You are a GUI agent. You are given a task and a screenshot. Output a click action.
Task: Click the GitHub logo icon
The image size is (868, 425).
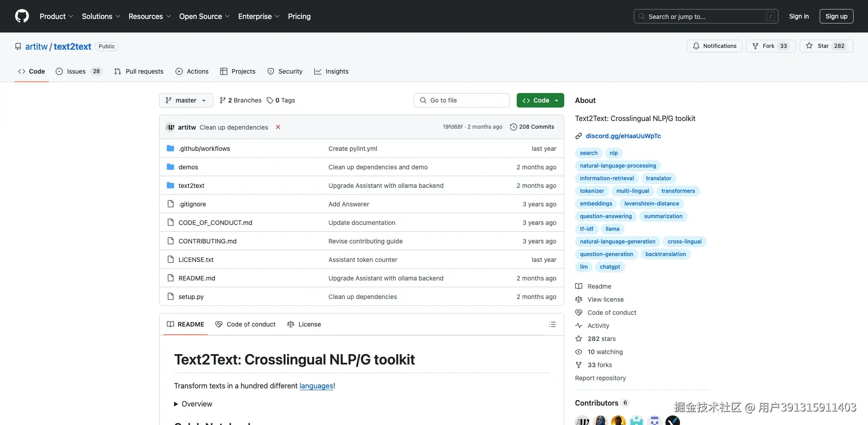pyautogui.click(x=22, y=16)
